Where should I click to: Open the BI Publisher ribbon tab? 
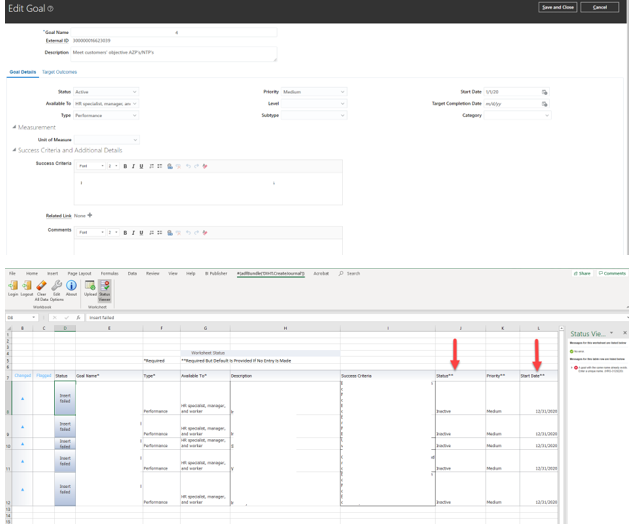pyautogui.click(x=216, y=273)
